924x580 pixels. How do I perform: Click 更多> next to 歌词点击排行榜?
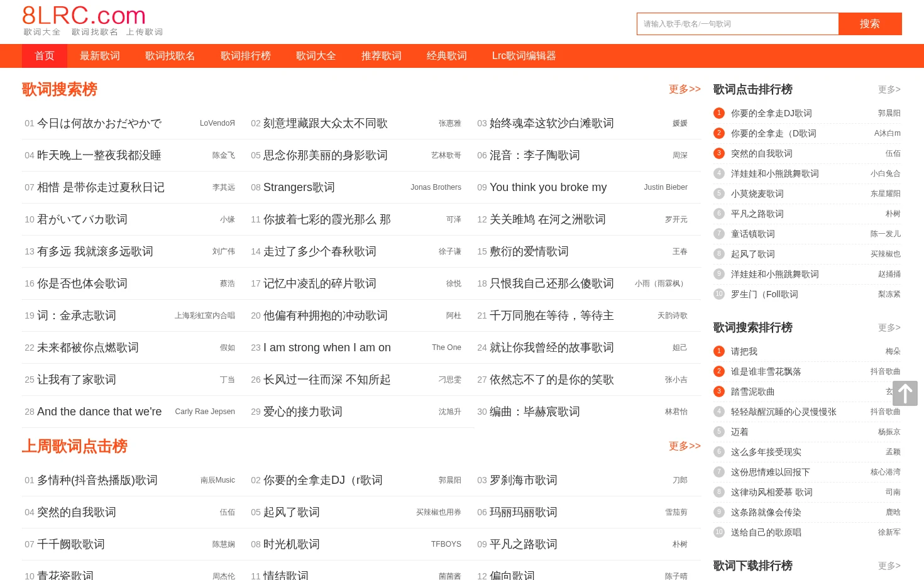(x=889, y=90)
